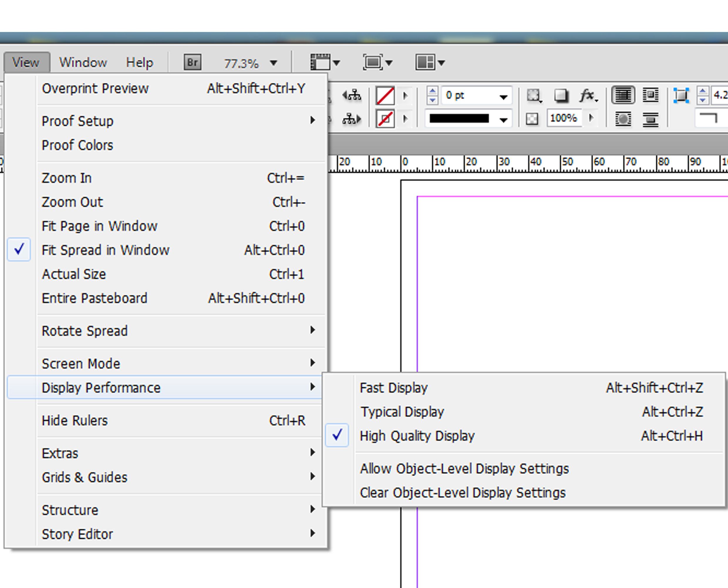728x588 pixels.
Task: Click the Wrap around object shape icon
Action: pyautogui.click(x=623, y=119)
